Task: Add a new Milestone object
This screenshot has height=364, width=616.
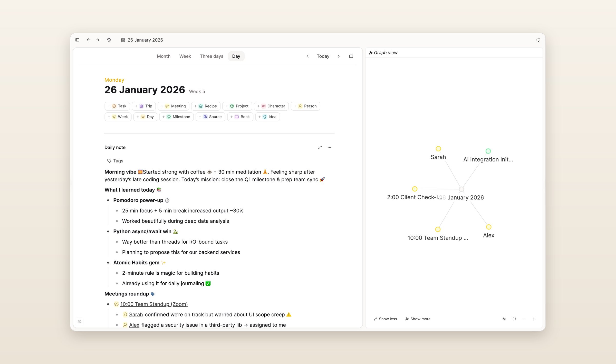Action: [x=176, y=117]
